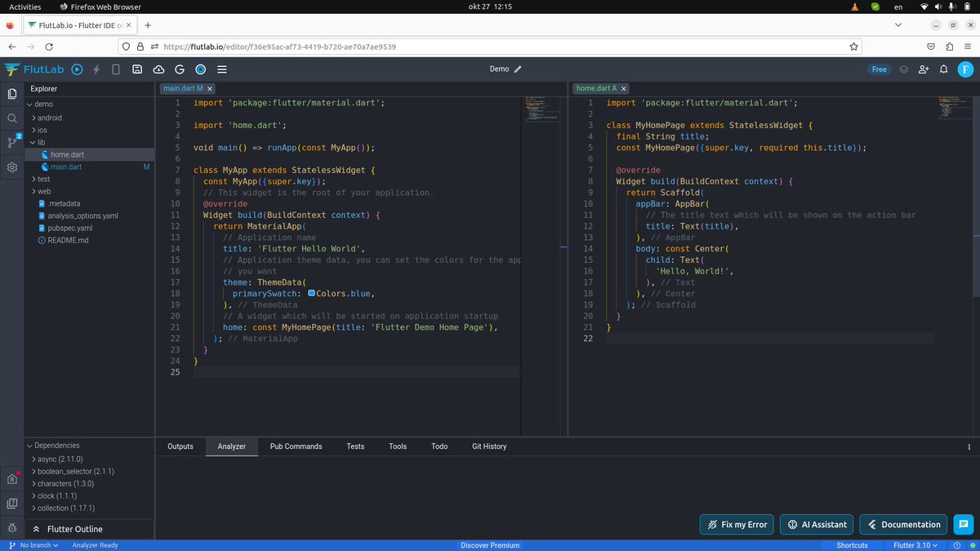Bookmark page with the star icon
Viewport: 980px width, 551px height.
pos(854,47)
